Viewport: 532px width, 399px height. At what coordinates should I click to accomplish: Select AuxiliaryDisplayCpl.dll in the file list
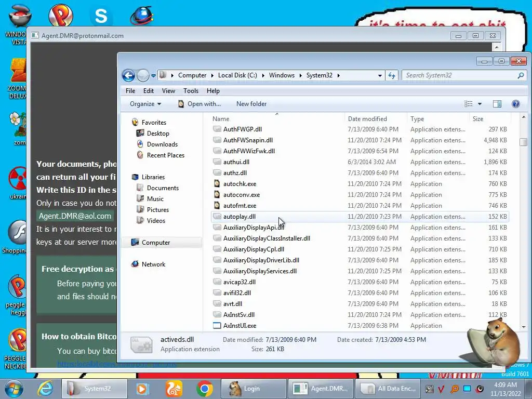click(254, 249)
